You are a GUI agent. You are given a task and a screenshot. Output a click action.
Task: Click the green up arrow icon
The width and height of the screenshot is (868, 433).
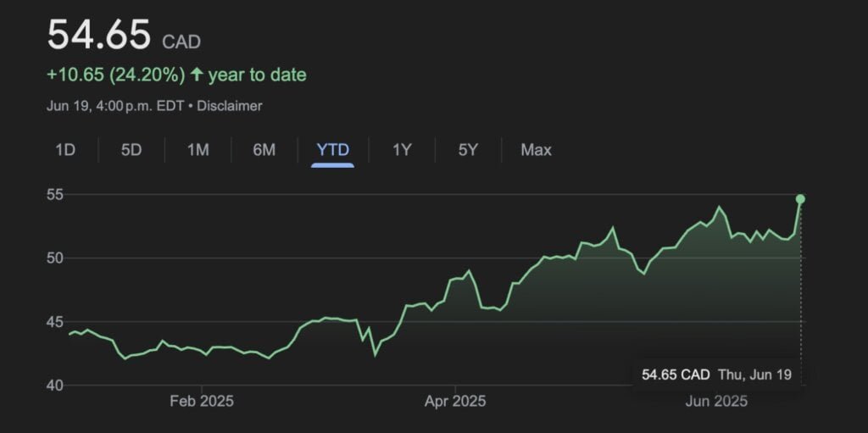point(197,75)
